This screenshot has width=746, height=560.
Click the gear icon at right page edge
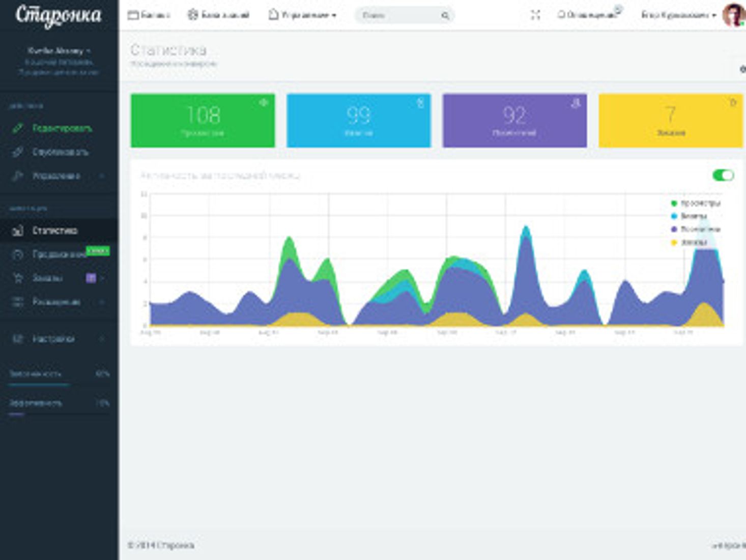point(743,69)
